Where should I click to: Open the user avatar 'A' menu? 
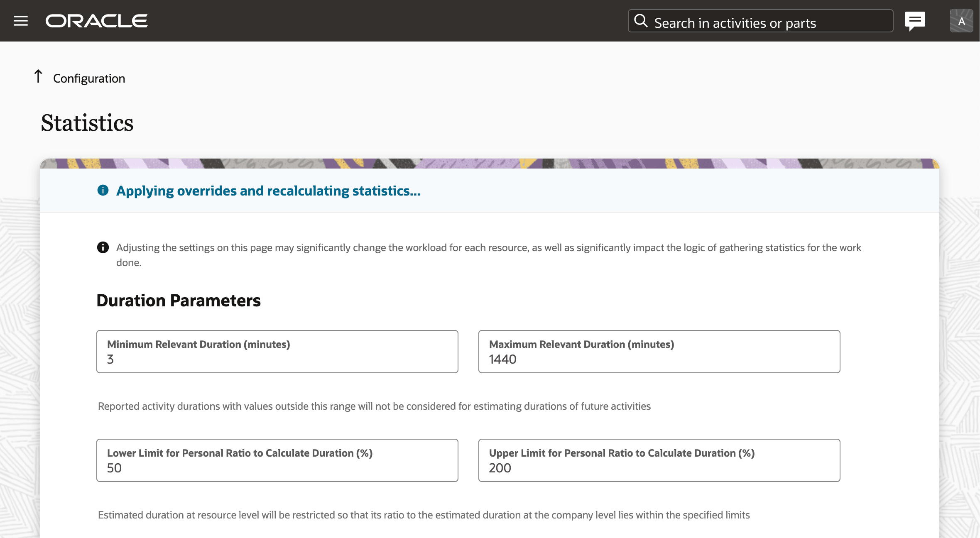[961, 21]
